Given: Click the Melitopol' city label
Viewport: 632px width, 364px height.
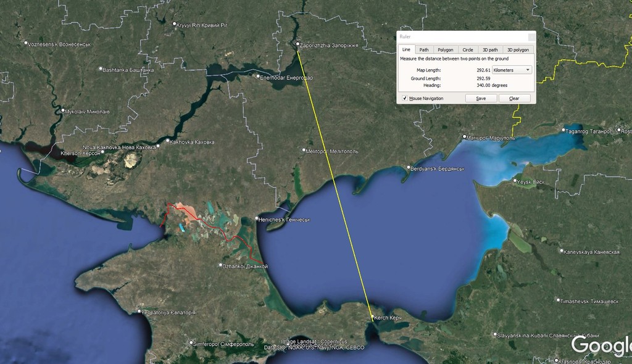Looking at the screenshot, I should (331, 152).
